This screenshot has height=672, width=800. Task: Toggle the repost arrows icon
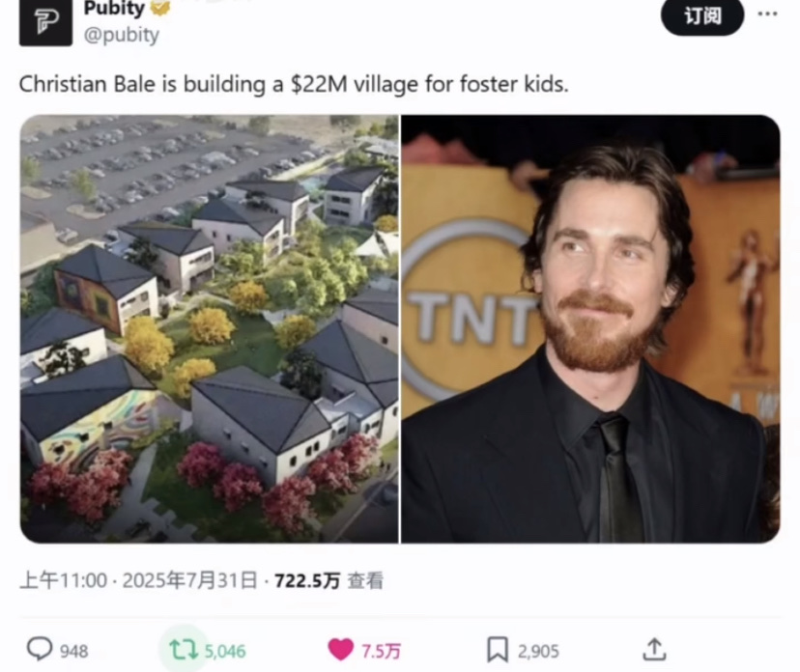tap(184, 650)
